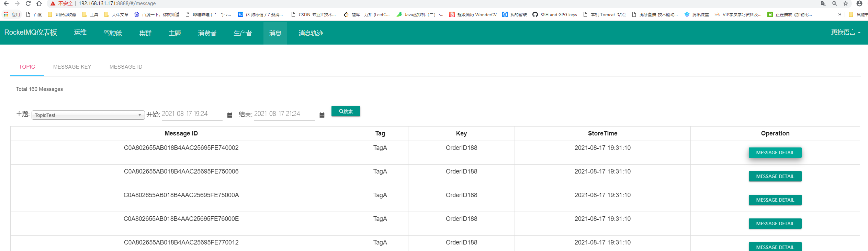Switch to the MESSAGE ID tab
Screen dimensions: 868x251
(126, 67)
